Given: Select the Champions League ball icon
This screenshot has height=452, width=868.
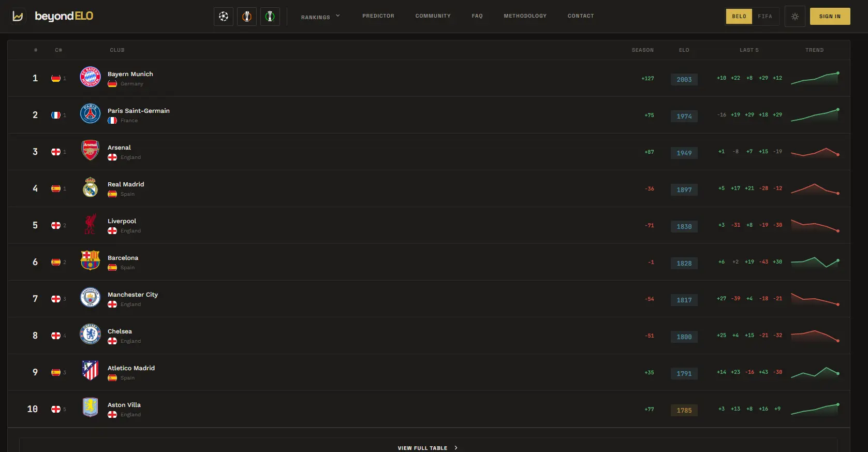Looking at the screenshot, I should click(224, 17).
